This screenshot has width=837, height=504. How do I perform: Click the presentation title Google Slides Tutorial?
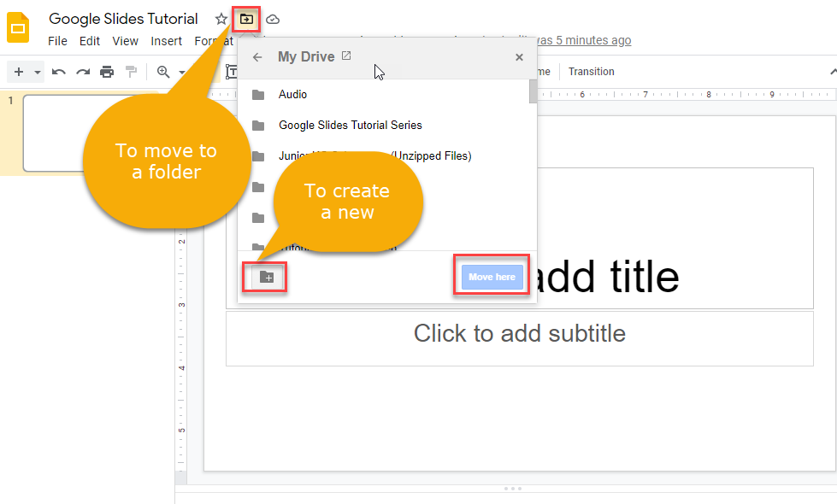(123, 19)
